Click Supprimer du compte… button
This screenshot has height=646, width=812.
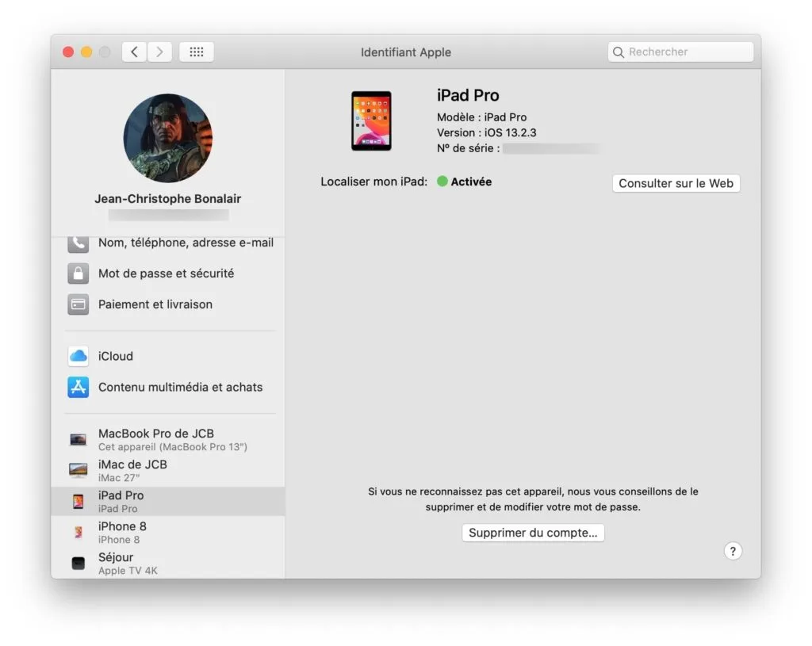click(x=533, y=533)
